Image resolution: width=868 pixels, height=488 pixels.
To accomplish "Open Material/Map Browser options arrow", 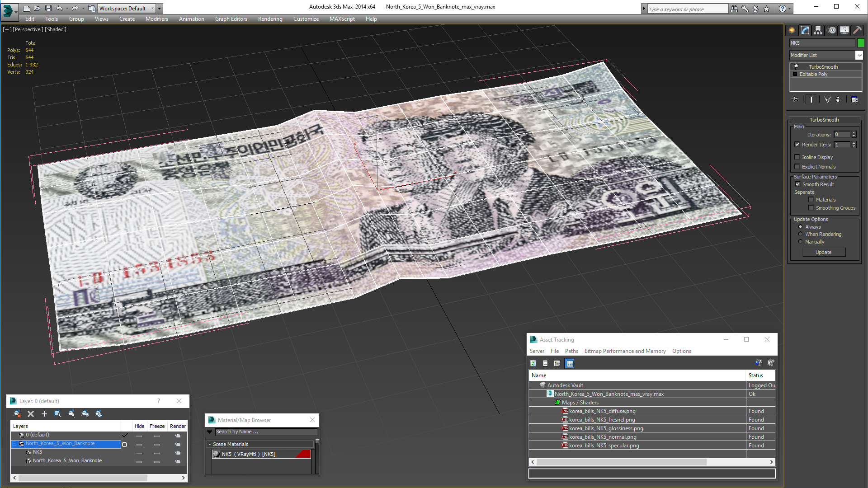I will click(209, 432).
